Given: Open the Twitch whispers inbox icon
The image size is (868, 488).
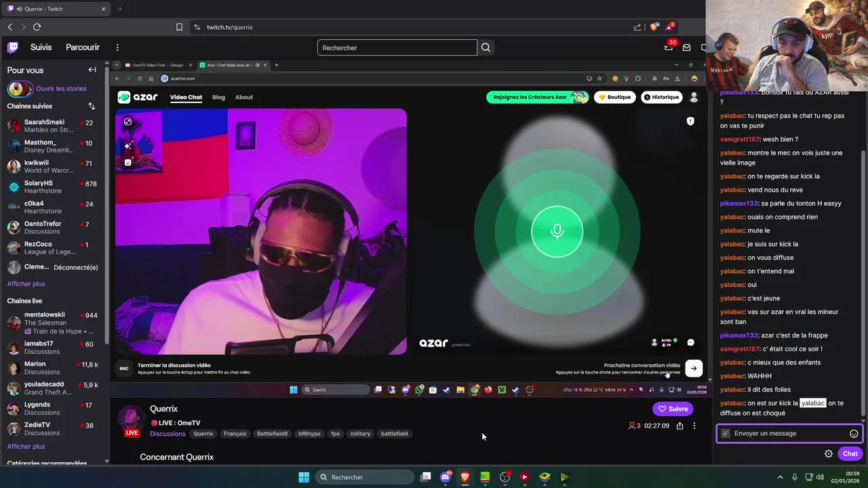Looking at the screenshot, I should coord(687,47).
